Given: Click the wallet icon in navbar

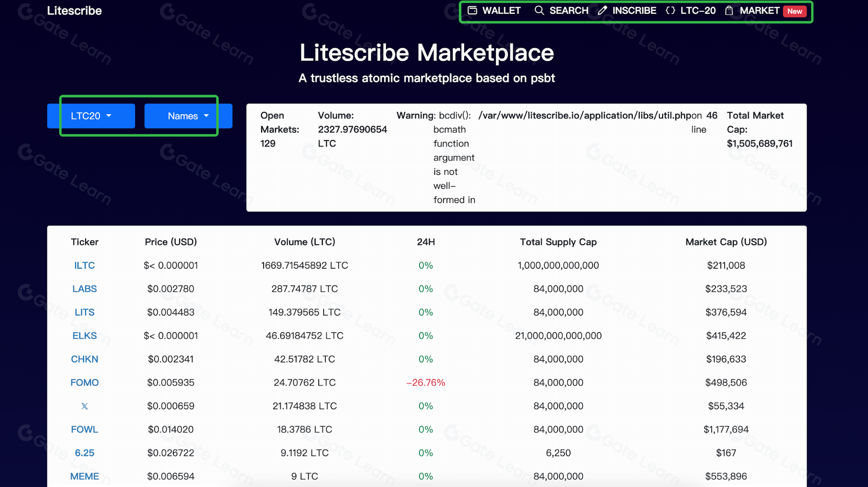Looking at the screenshot, I should click(472, 10).
